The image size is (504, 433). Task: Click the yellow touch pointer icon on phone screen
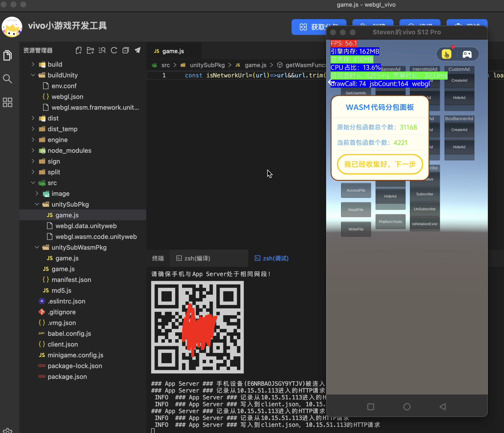click(x=446, y=54)
